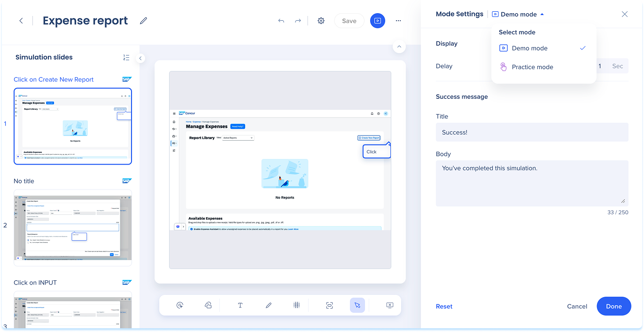Click the slide list ordering icon
Viewport: 644px width, 332px height.
pos(126,57)
